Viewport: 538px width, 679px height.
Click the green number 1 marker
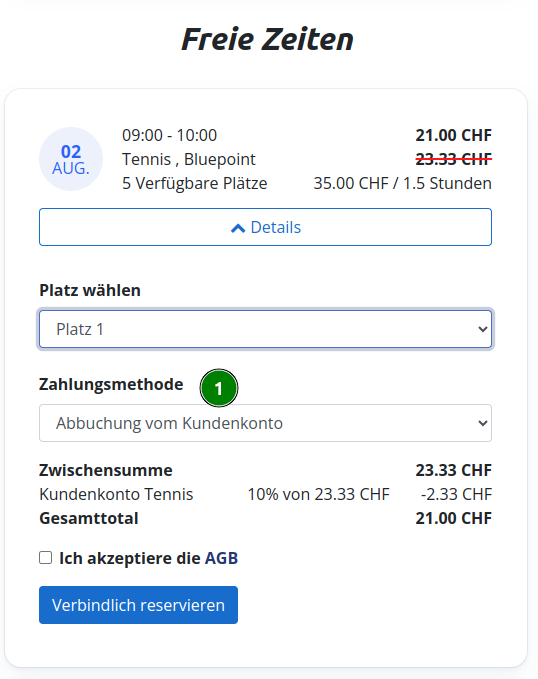[219, 388]
